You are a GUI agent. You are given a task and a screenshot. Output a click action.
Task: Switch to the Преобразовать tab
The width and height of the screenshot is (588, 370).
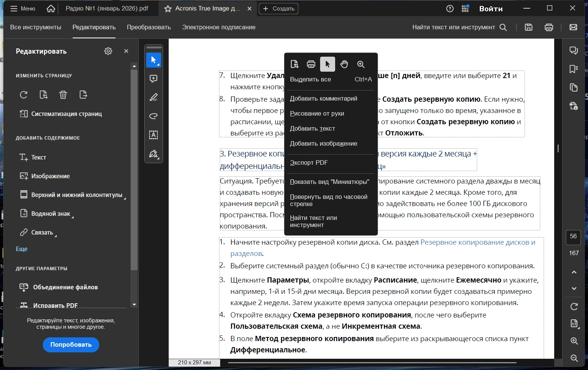(x=149, y=27)
